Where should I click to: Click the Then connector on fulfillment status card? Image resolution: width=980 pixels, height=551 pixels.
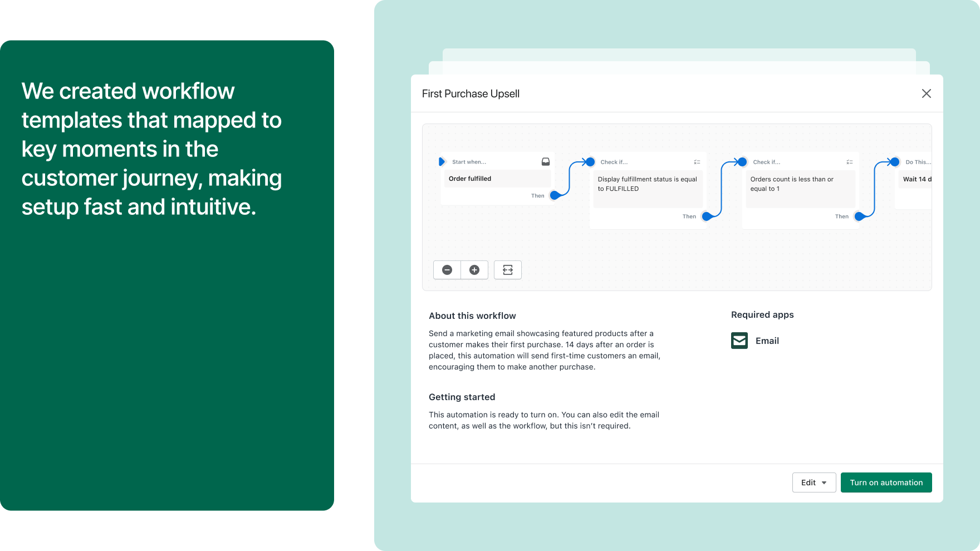(x=707, y=217)
